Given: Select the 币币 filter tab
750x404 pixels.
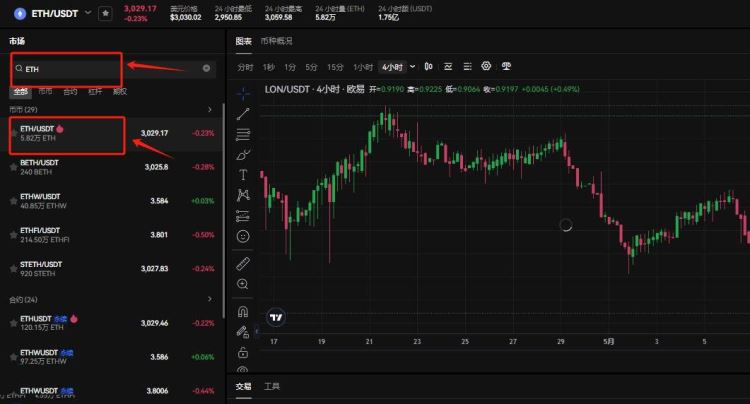Looking at the screenshot, I should 45,91.
